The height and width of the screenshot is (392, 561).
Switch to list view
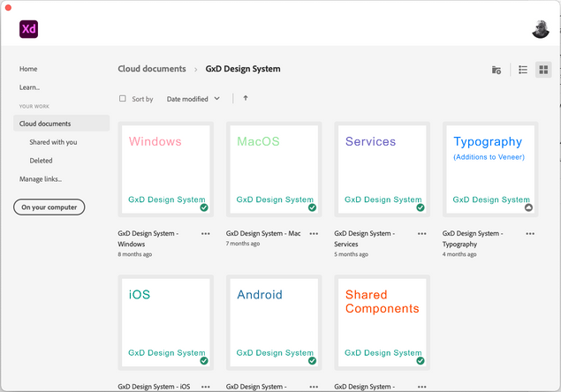pos(523,70)
